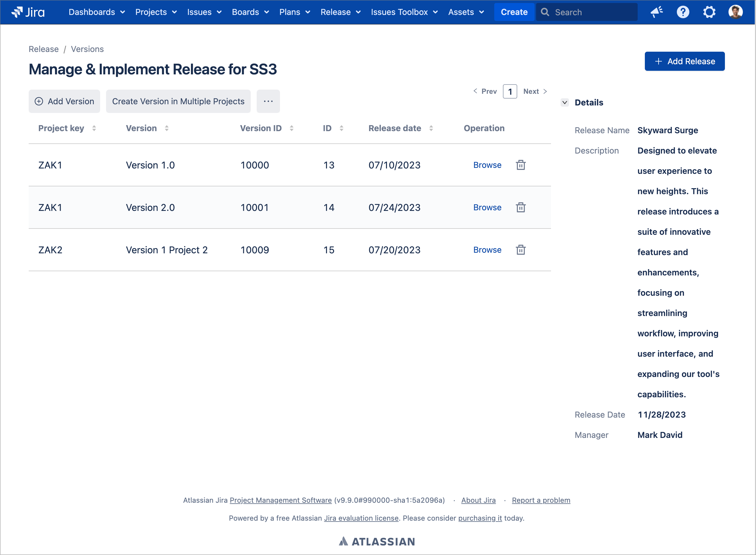This screenshot has width=756, height=555.
Task: Open the Assets dropdown menu
Action: (x=466, y=12)
